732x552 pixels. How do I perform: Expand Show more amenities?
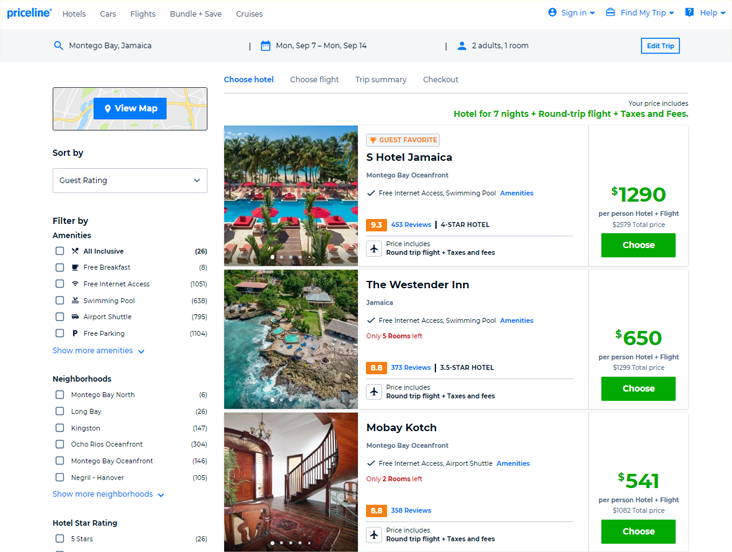(x=98, y=351)
